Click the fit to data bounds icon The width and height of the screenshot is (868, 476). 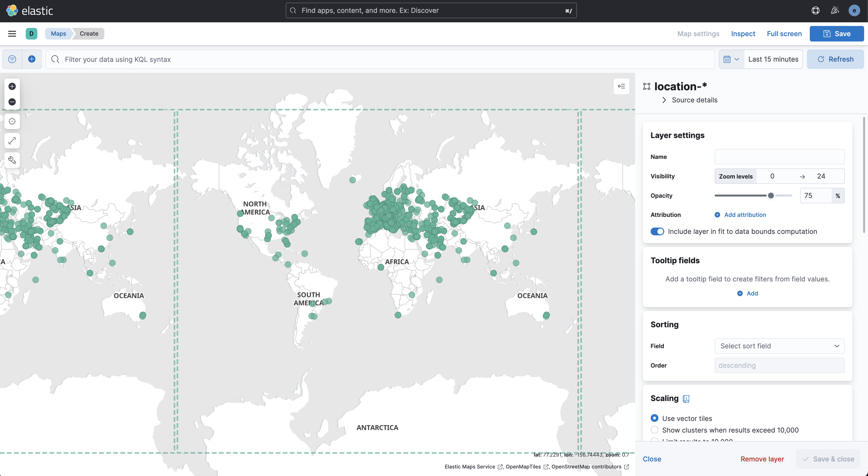12,121
